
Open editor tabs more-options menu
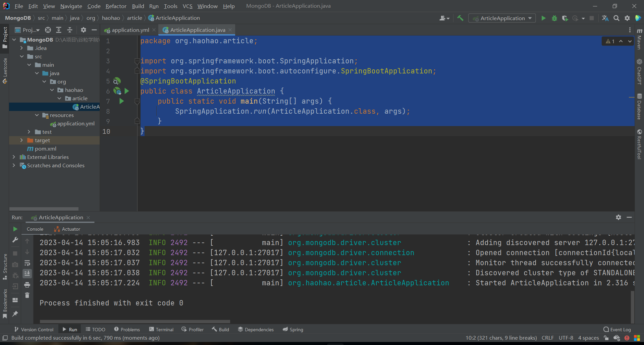point(630,30)
